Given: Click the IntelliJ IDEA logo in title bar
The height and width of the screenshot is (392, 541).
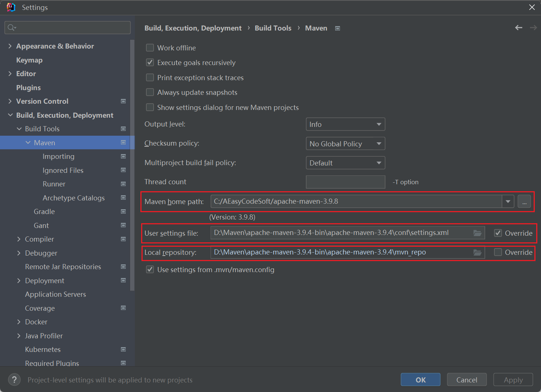Looking at the screenshot, I should [11, 7].
